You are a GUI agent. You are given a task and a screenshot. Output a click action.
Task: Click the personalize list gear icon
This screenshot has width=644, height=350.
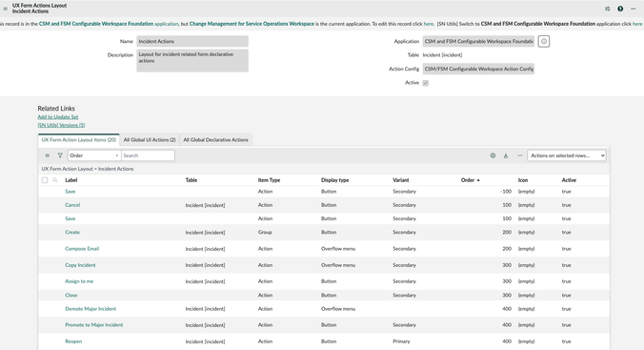click(x=493, y=155)
